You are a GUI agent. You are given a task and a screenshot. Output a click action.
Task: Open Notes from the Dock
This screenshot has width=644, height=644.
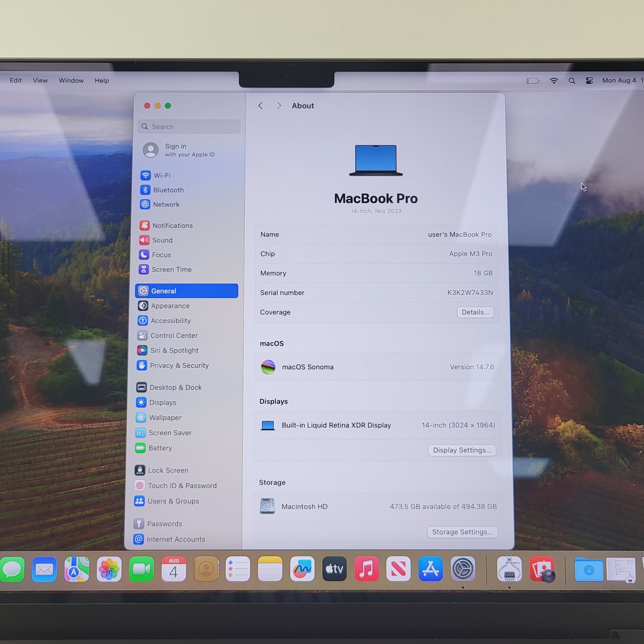(x=270, y=569)
